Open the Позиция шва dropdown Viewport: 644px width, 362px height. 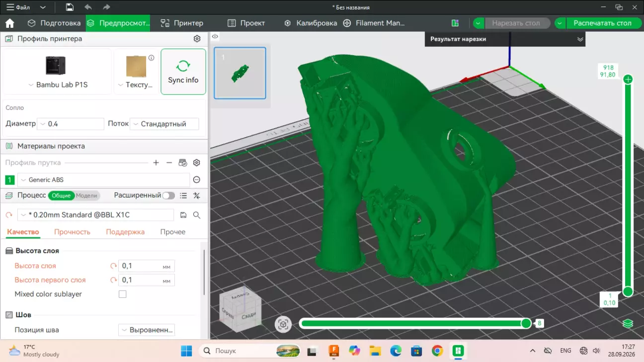tap(147, 330)
